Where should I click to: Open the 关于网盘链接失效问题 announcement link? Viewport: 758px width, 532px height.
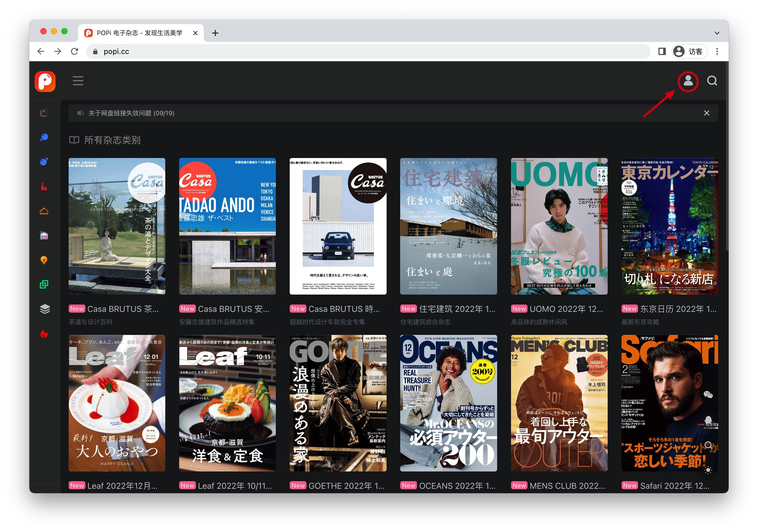(131, 113)
